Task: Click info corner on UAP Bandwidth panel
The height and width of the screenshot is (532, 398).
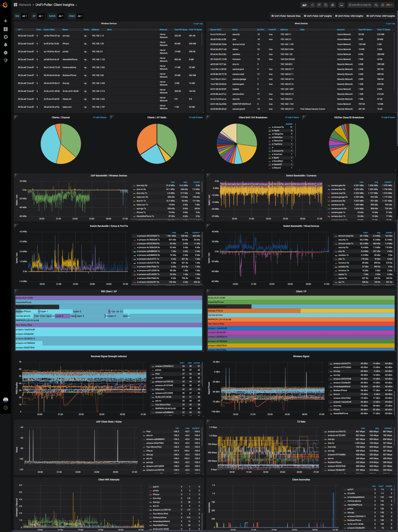Action: tap(15, 175)
